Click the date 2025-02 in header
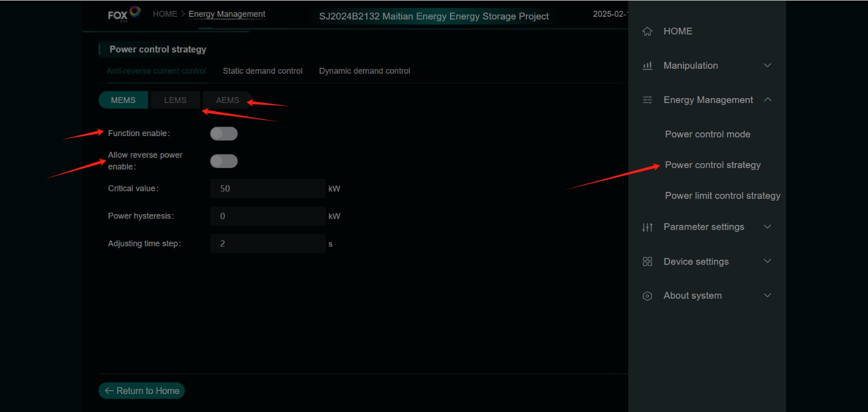The image size is (868, 412). coord(610,14)
